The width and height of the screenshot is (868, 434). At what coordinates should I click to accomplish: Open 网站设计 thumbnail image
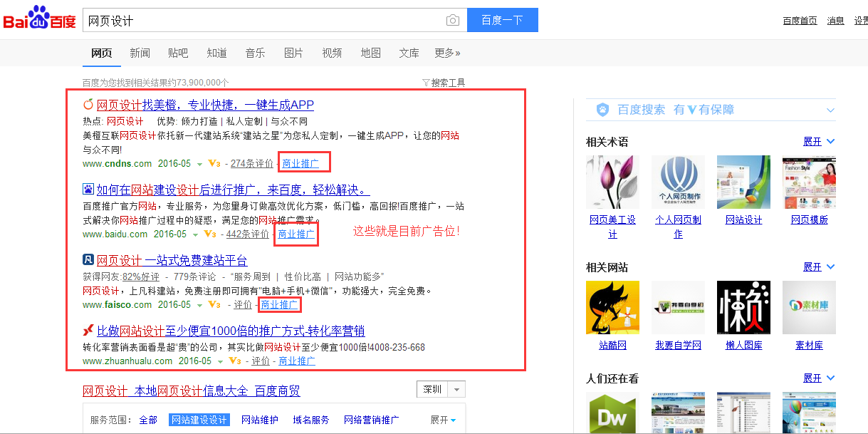[x=743, y=182]
